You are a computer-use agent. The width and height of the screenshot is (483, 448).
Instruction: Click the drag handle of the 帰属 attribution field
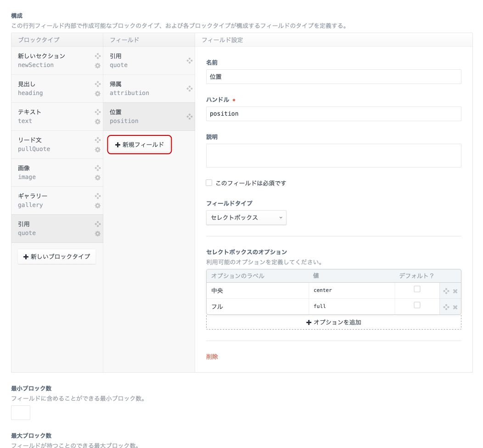pos(190,89)
